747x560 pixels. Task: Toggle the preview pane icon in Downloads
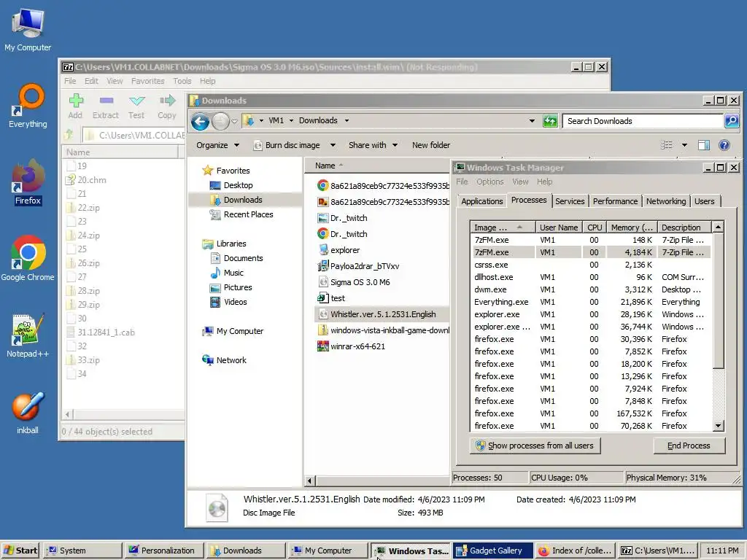pos(704,145)
